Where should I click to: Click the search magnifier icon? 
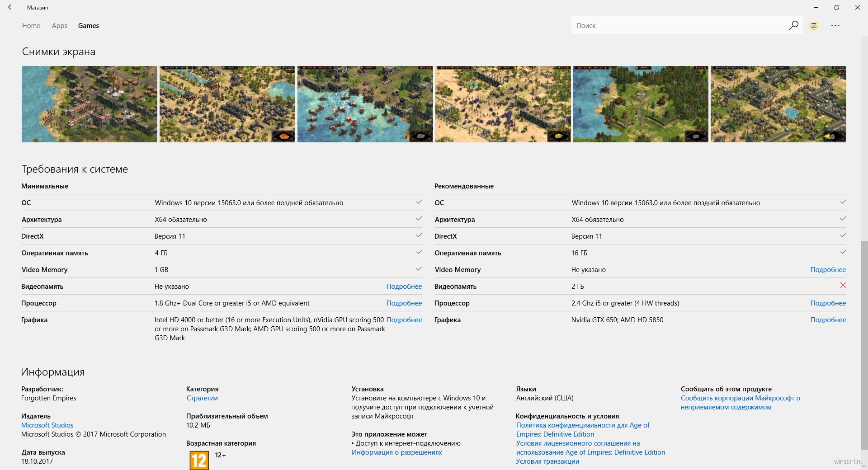point(793,25)
